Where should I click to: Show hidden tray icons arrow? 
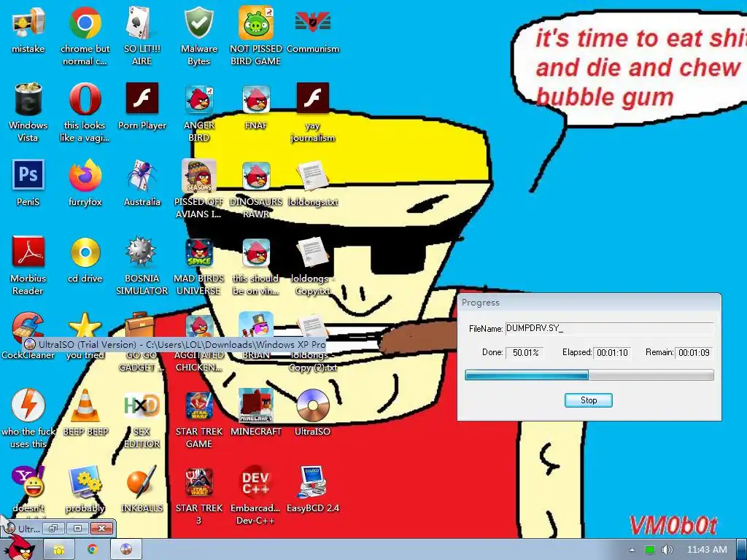click(632, 550)
